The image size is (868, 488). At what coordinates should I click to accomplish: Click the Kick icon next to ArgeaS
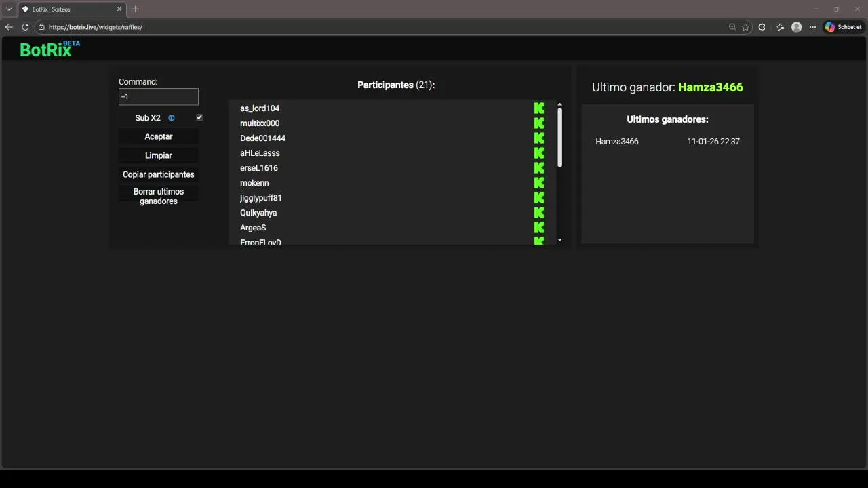[539, 228]
